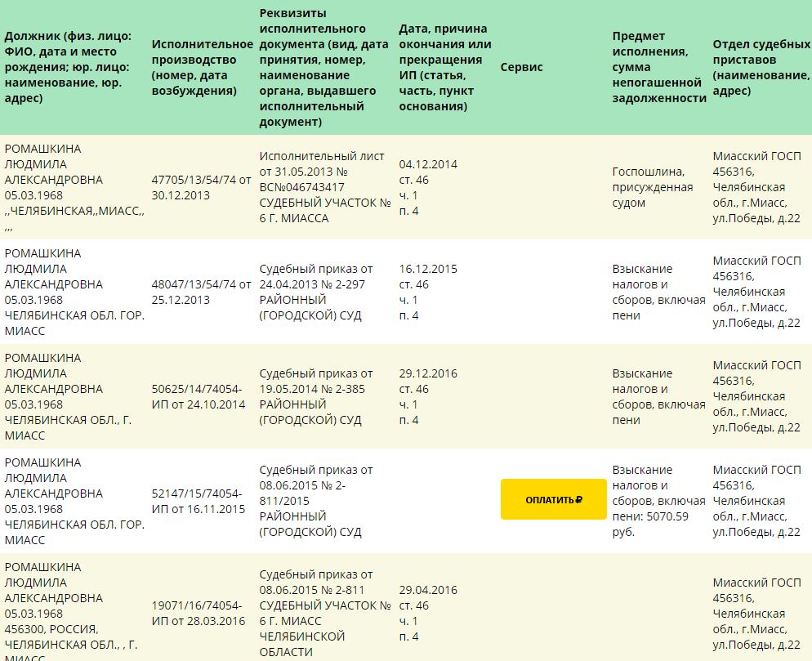Click proceeding 19071/16/74054-ИП от 28.03.2016
812x661 pixels.
199,614
